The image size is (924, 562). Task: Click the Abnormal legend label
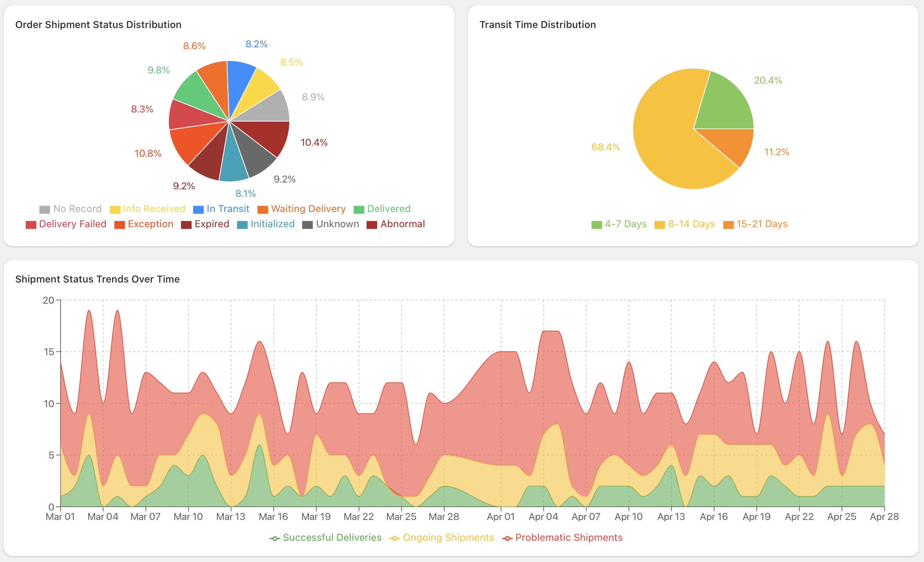tap(402, 224)
